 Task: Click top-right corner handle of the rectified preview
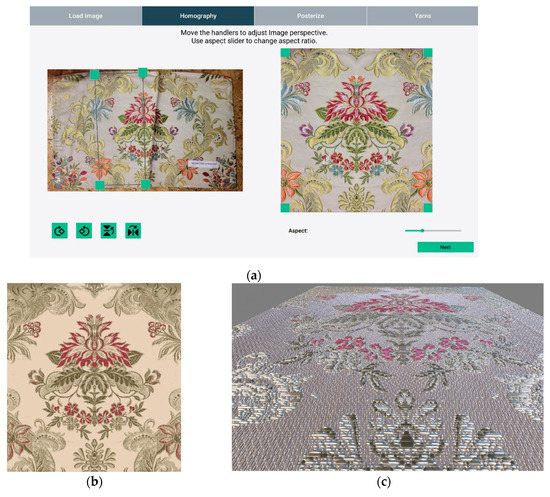428,53
